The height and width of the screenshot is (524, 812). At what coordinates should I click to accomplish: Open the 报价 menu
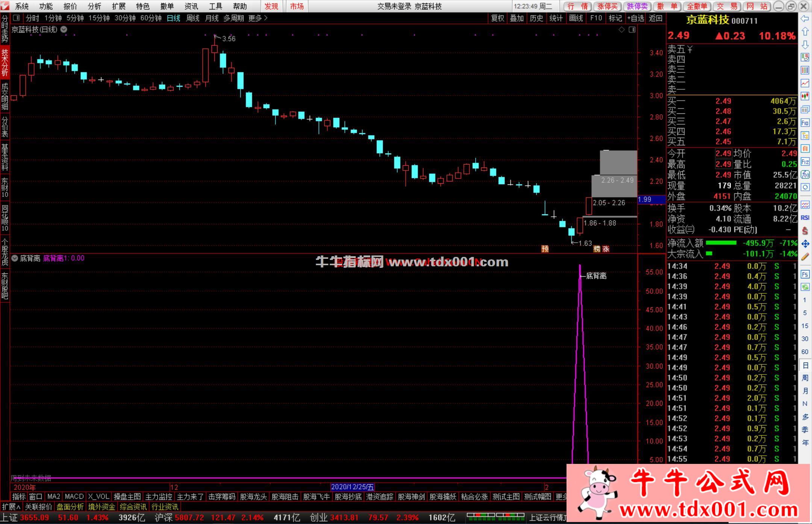pos(70,6)
